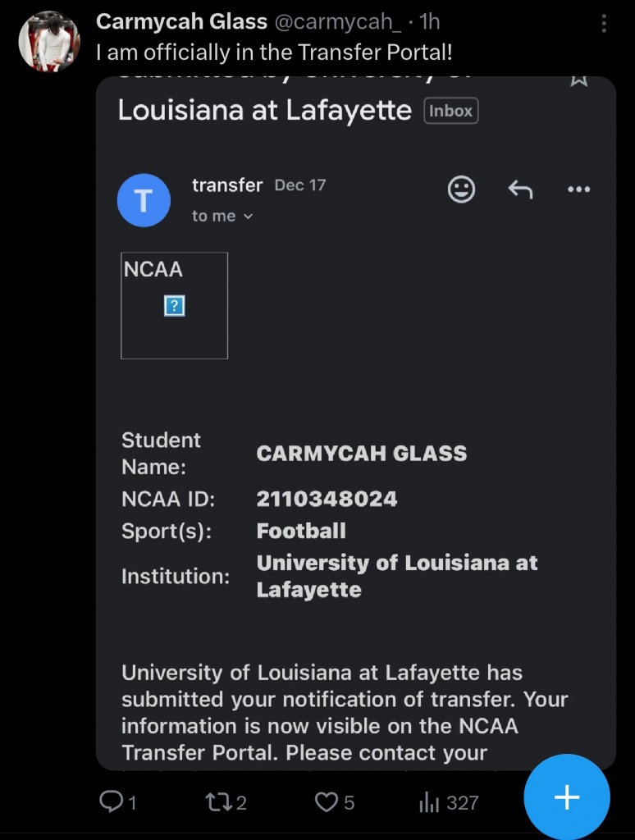Click the email reply arrow icon

pos(520,189)
